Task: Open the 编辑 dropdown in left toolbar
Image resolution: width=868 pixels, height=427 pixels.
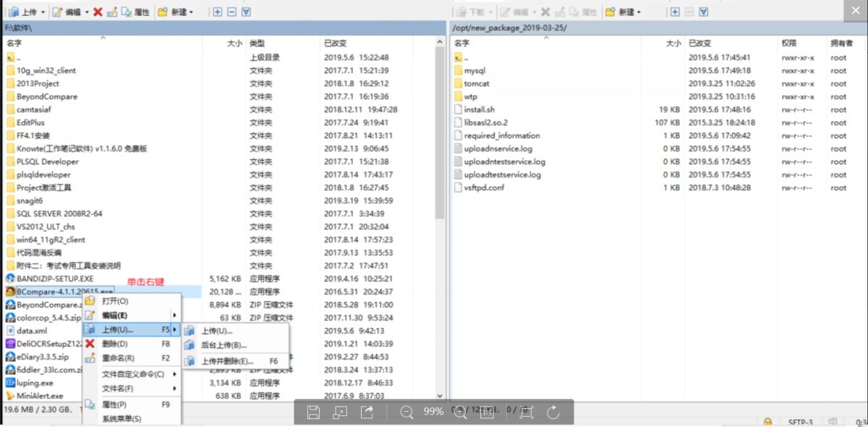Action: click(87, 12)
